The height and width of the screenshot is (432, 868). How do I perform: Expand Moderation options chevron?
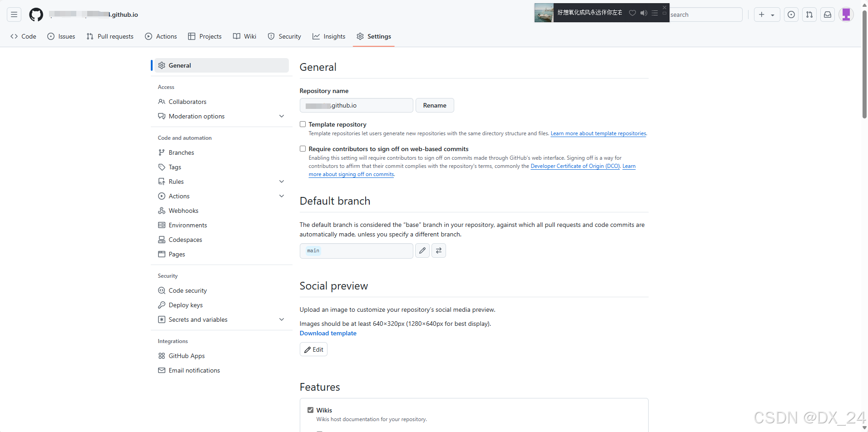tap(282, 116)
